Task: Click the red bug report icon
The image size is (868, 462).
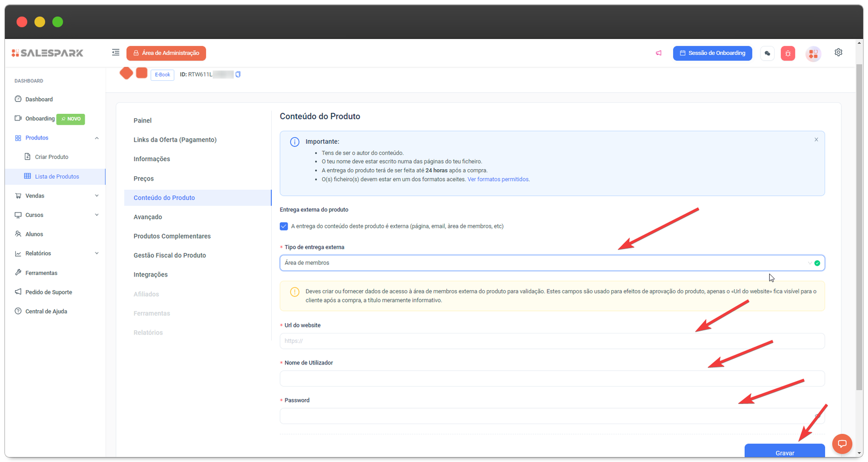Action: click(788, 53)
